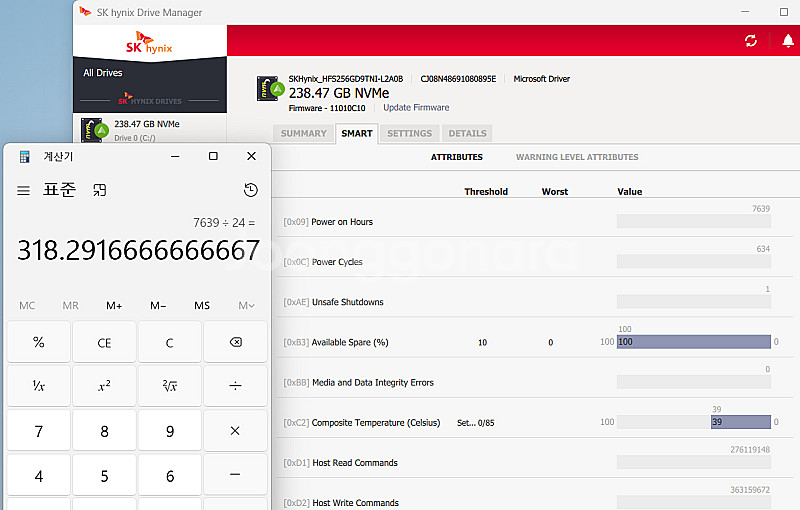800x510 pixels.
Task: Click the calculator minus key
Action: pos(235,475)
